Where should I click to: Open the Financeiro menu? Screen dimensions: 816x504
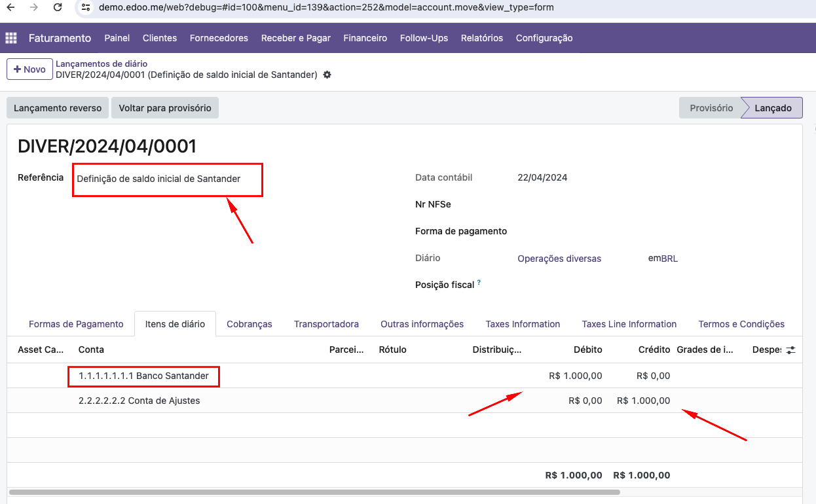click(x=365, y=38)
